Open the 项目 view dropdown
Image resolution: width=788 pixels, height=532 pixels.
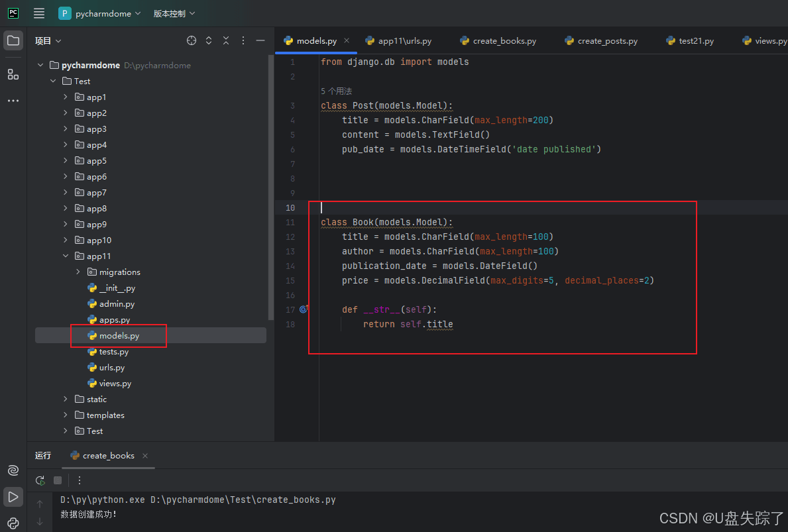pyautogui.click(x=48, y=40)
